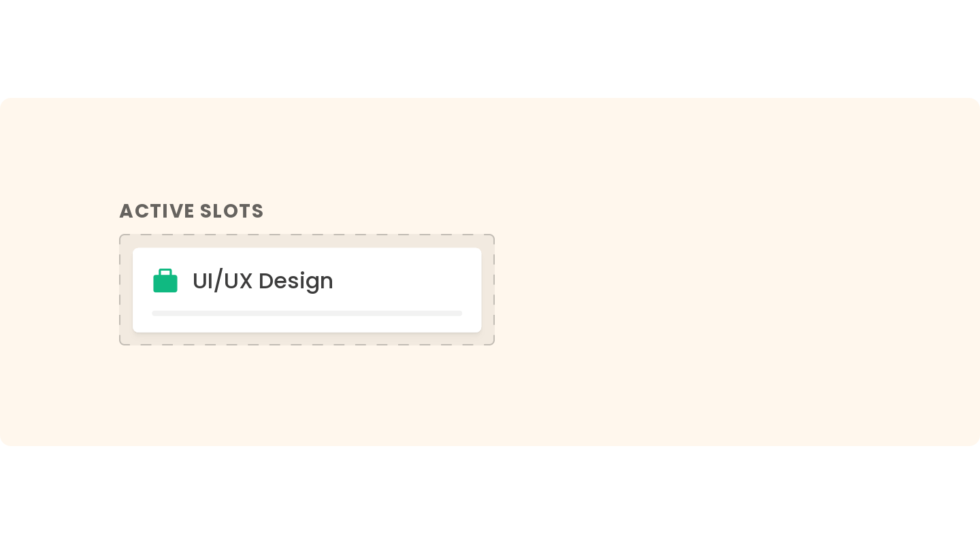Click the ACTIVE SLOTS heading
This screenshot has width=980, height=544.
point(191,211)
